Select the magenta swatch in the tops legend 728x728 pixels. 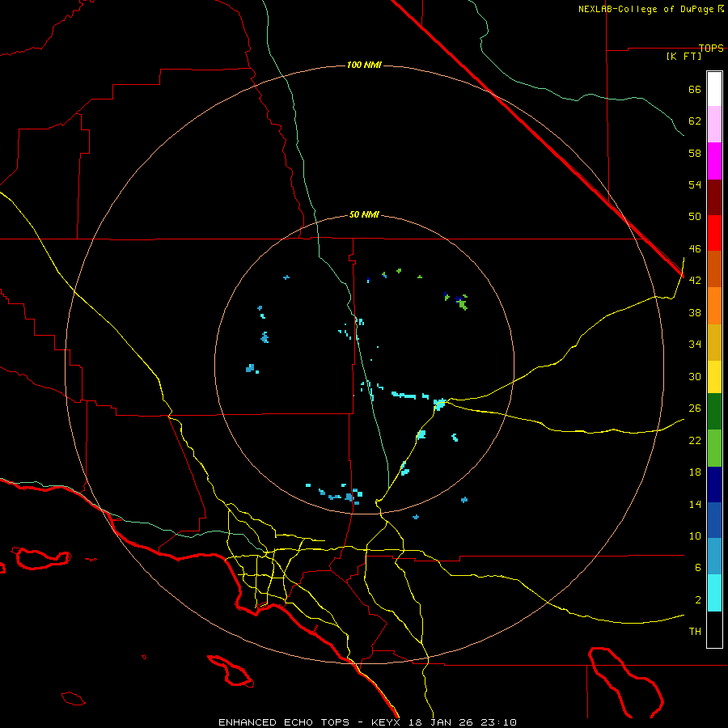714,160
